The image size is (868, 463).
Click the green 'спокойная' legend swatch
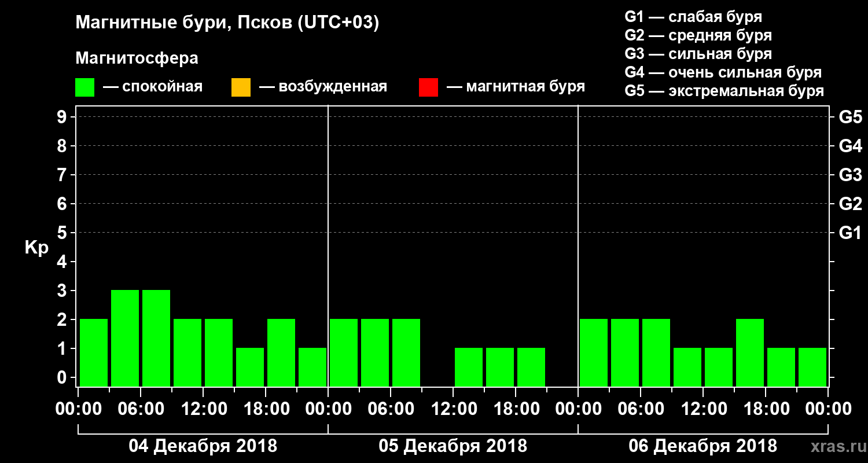click(85, 87)
